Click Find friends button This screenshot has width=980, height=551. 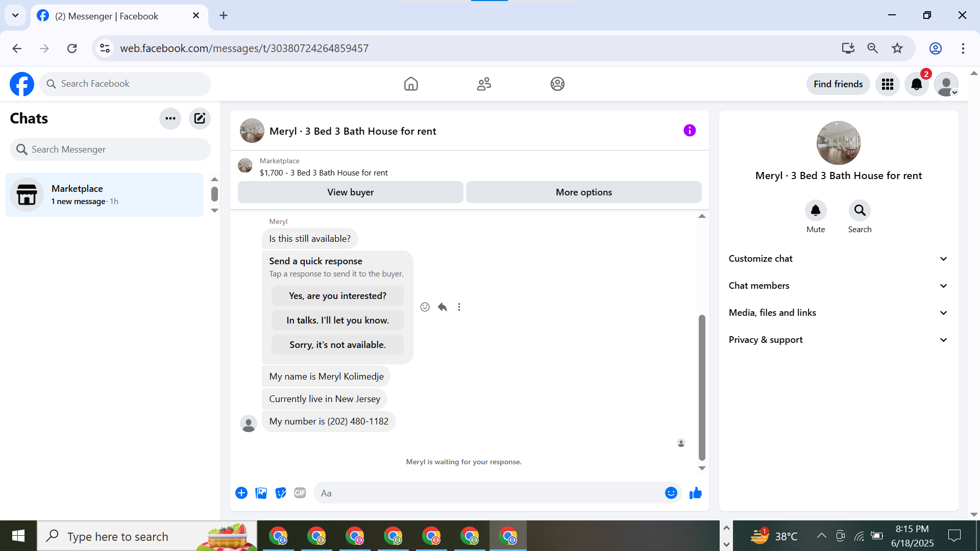838,84
